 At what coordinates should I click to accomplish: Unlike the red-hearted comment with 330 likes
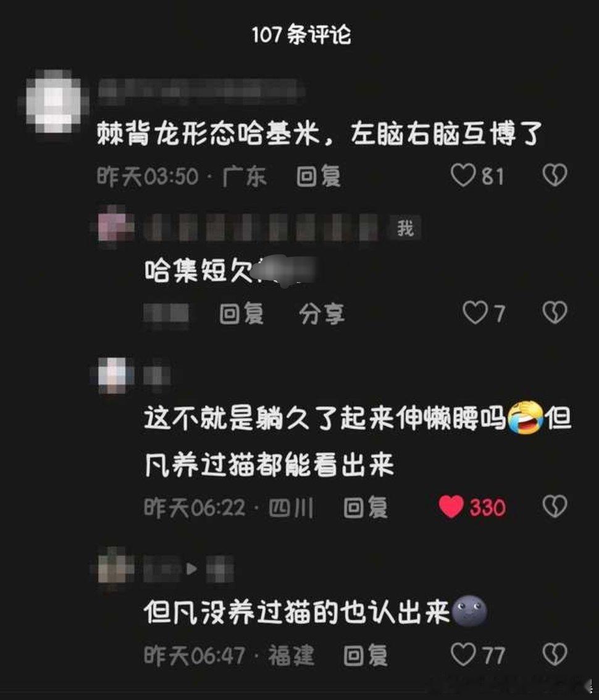pos(451,507)
